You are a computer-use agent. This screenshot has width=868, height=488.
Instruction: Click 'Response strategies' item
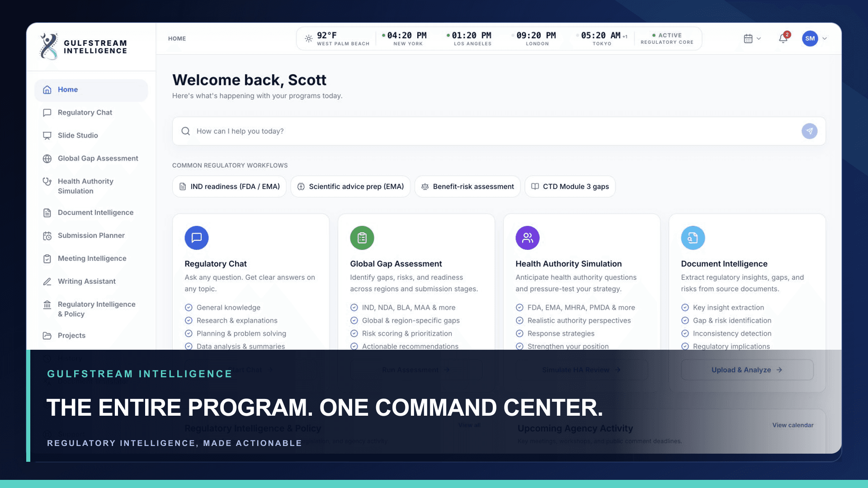(555, 334)
